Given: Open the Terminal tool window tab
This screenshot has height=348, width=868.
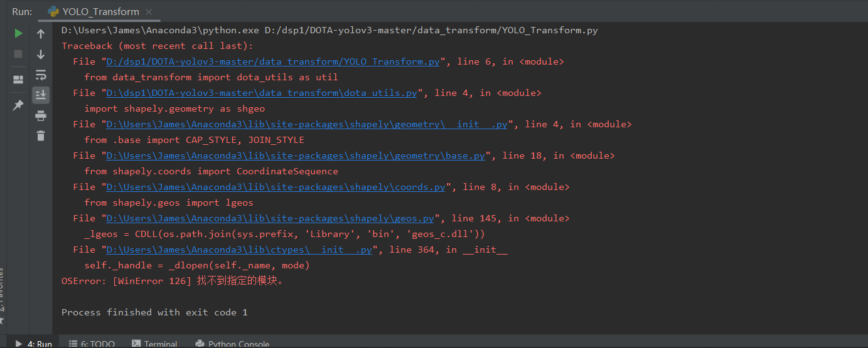Looking at the screenshot, I should click(154, 344).
